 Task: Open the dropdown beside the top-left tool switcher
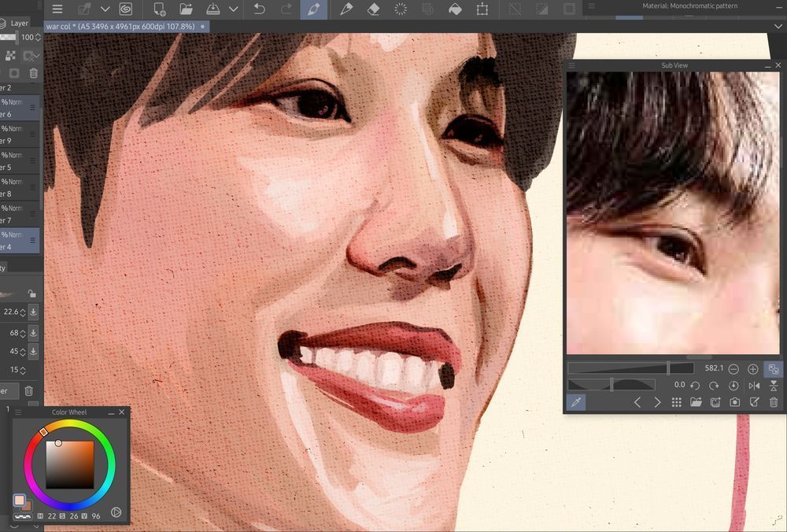(105, 9)
